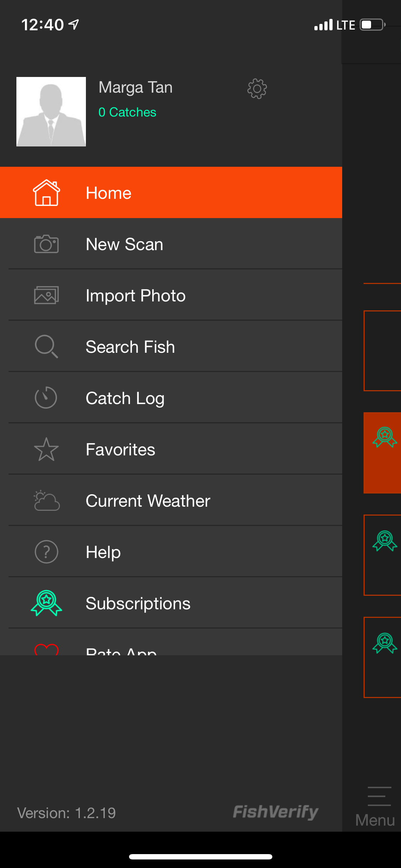This screenshot has height=868, width=401.
Task: Tap the Current Weather cloud icon
Action: pyautogui.click(x=47, y=501)
